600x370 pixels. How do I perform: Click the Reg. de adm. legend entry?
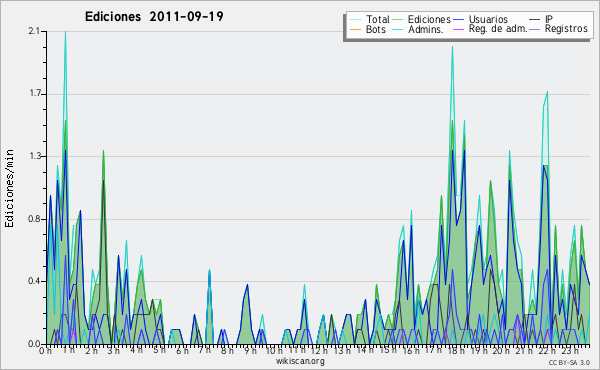point(498,29)
